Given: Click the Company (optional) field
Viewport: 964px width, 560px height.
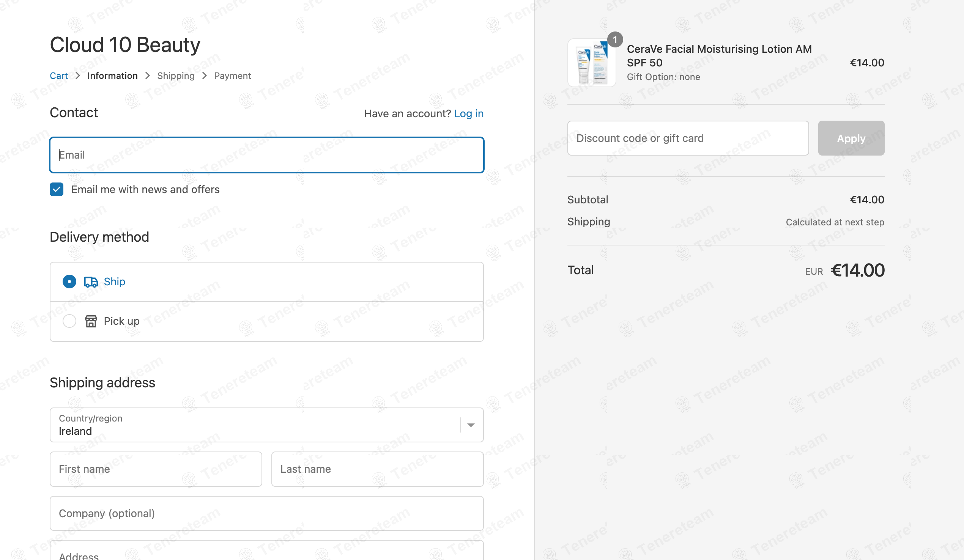Looking at the screenshot, I should pos(267,513).
